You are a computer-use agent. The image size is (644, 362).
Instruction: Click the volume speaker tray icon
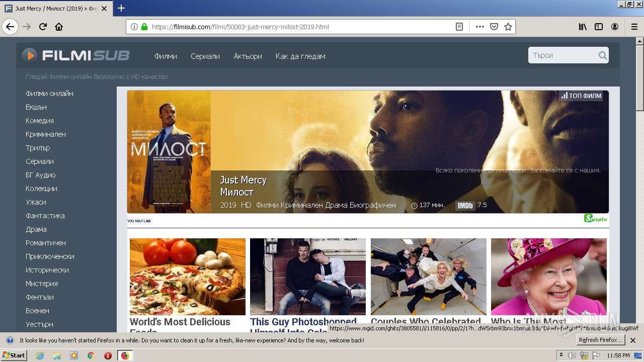[x=572, y=355]
